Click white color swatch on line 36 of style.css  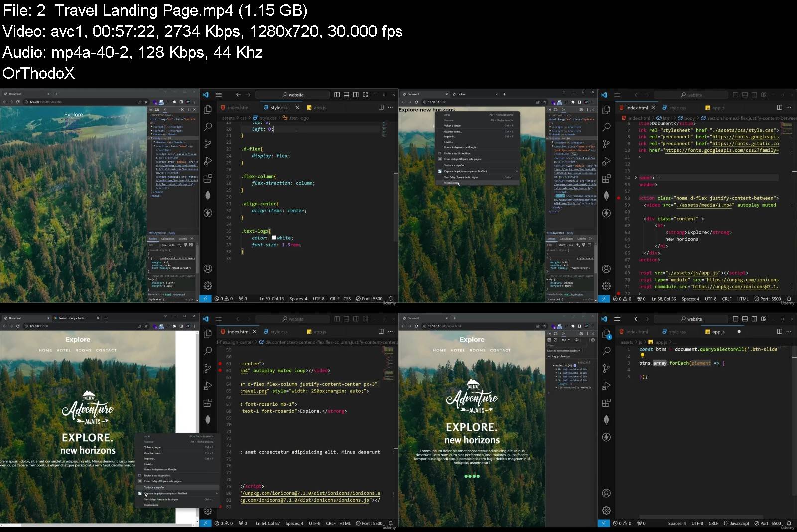pyautogui.click(x=274, y=238)
